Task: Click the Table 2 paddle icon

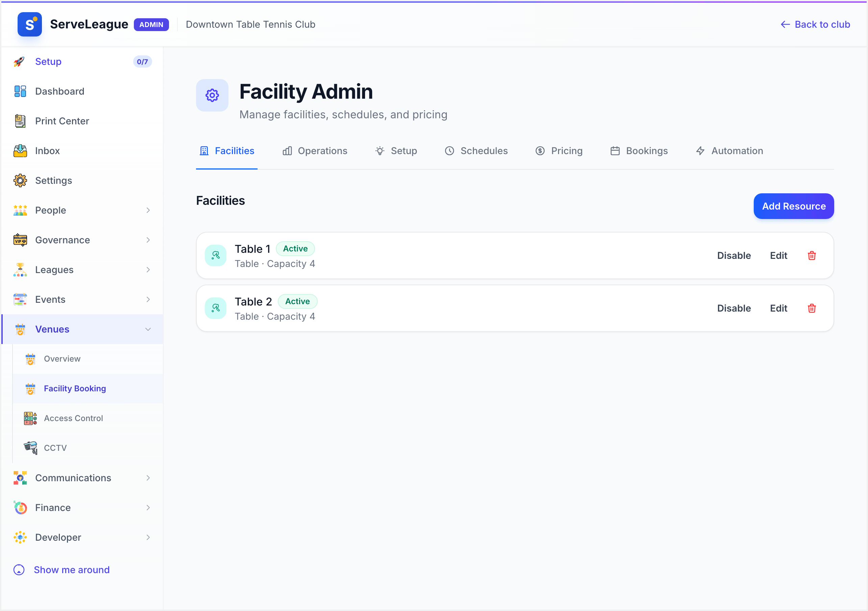Action: pyautogui.click(x=216, y=309)
